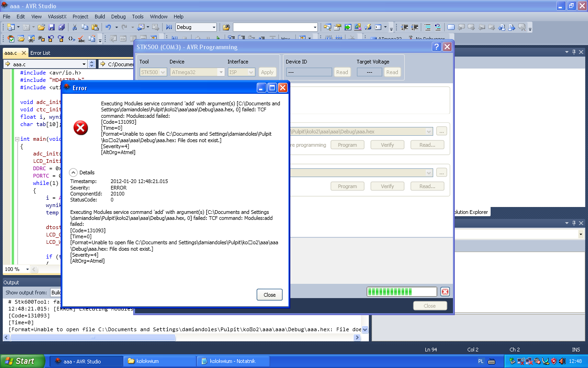Viewport: 588px width, 368px height.
Task: Click the Start Debugging and Break icon
Action: click(169, 27)
